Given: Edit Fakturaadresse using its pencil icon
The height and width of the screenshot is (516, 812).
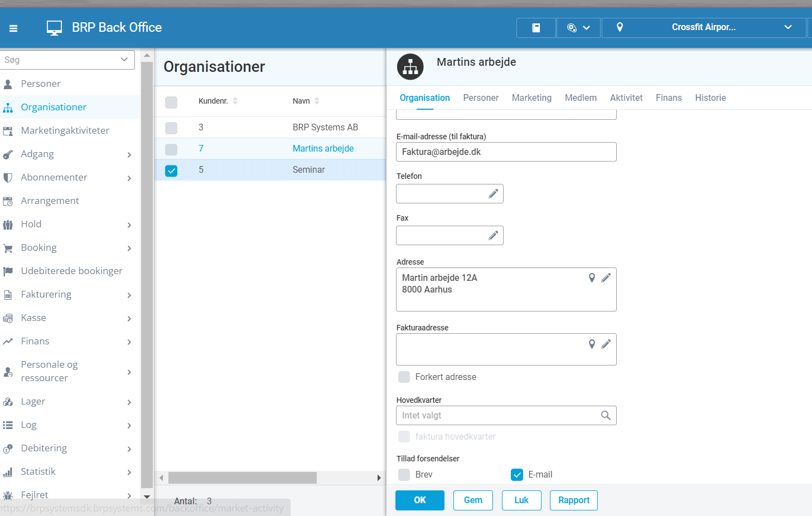Looking at the screenshot, I should (606, 344).
